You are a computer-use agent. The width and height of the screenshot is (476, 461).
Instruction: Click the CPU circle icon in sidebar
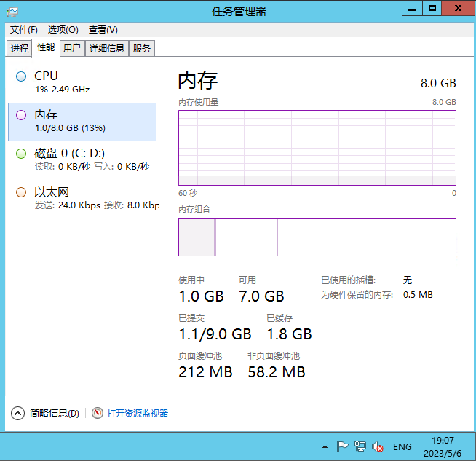(x=21, y=76)
